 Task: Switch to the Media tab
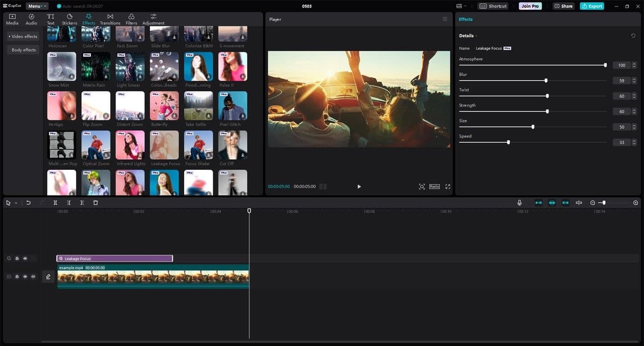12,19
